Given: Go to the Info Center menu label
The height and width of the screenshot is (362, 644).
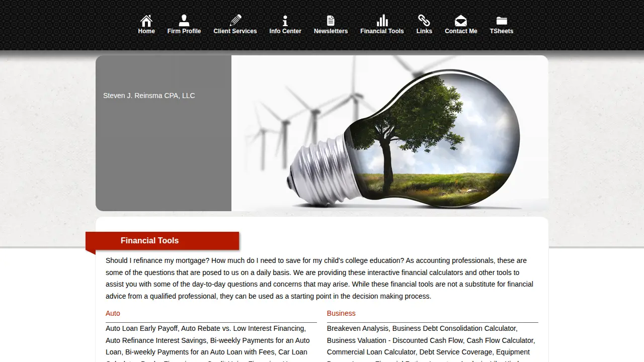Looking at the screenshot, I should (x=285, y=31).
